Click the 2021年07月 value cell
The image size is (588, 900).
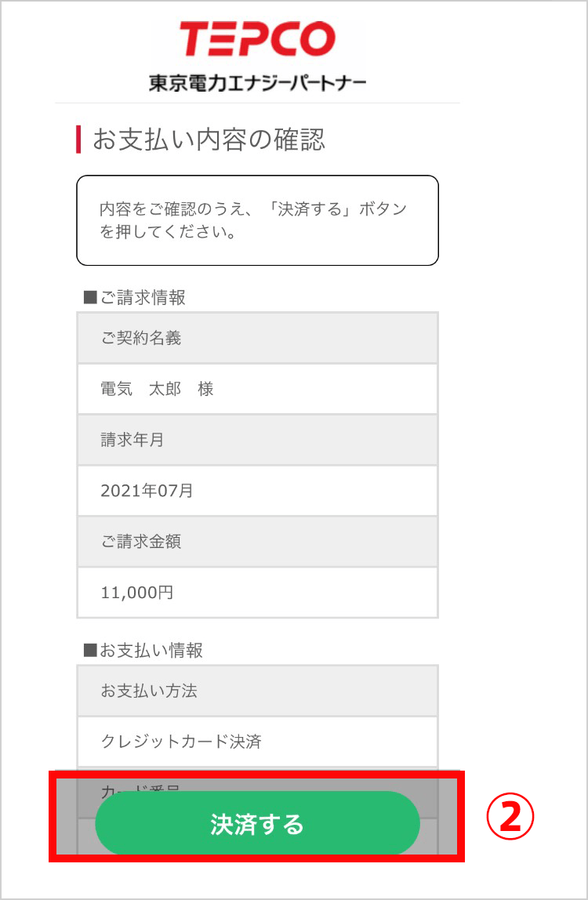[257, 491]
